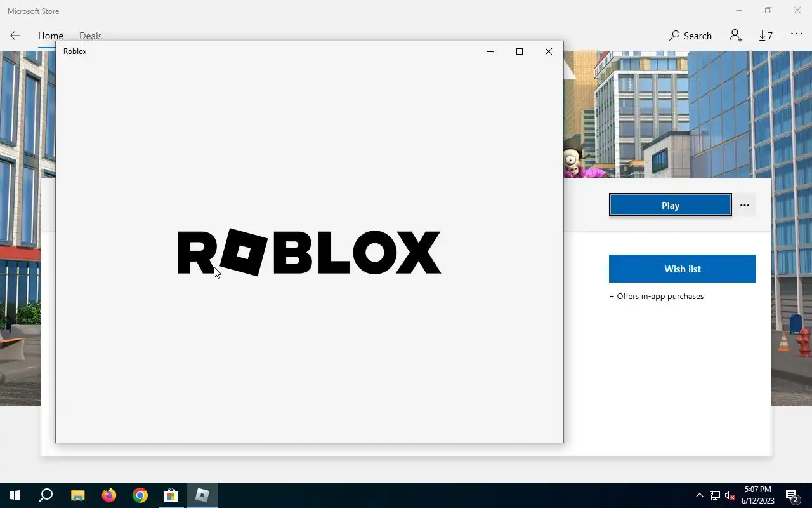Show hidden system tray icons
This screenshot has width=812, height=508.
pyautogui.click(x=700, y=495)
